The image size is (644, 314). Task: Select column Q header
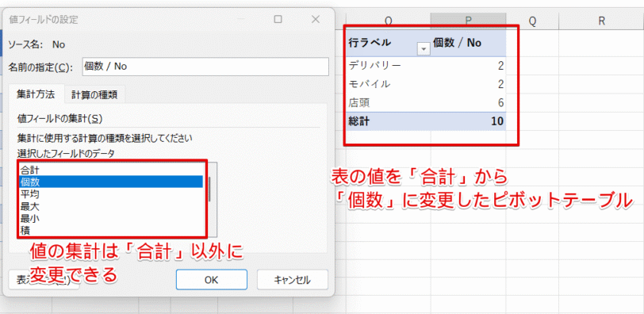coord(532,21)
